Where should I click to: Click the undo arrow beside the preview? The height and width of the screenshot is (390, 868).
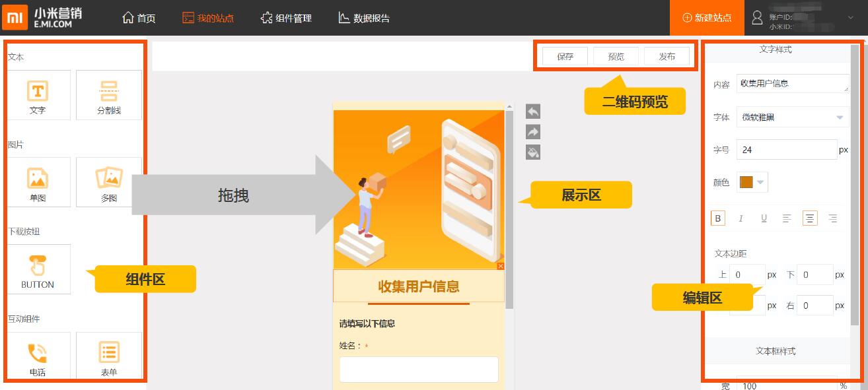click(533, 112)
